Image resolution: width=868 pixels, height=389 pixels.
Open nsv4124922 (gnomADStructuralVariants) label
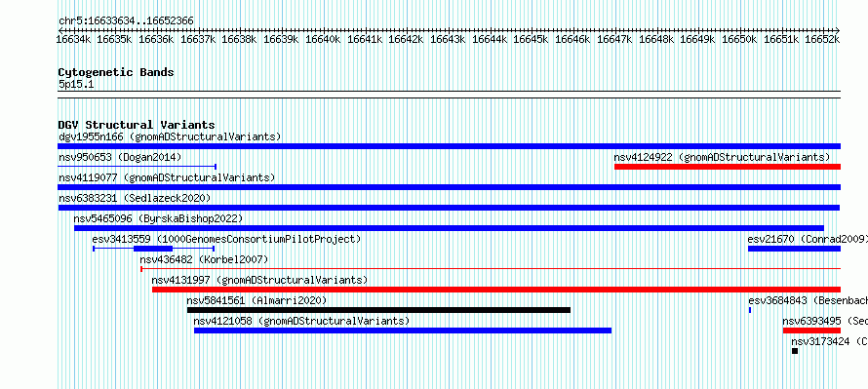(x=722, y=157)
